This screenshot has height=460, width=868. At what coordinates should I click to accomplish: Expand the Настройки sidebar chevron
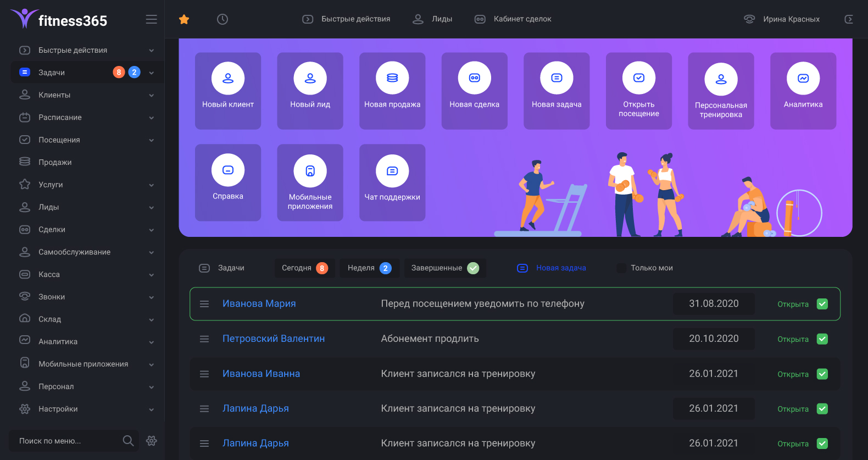pos(151,409)
